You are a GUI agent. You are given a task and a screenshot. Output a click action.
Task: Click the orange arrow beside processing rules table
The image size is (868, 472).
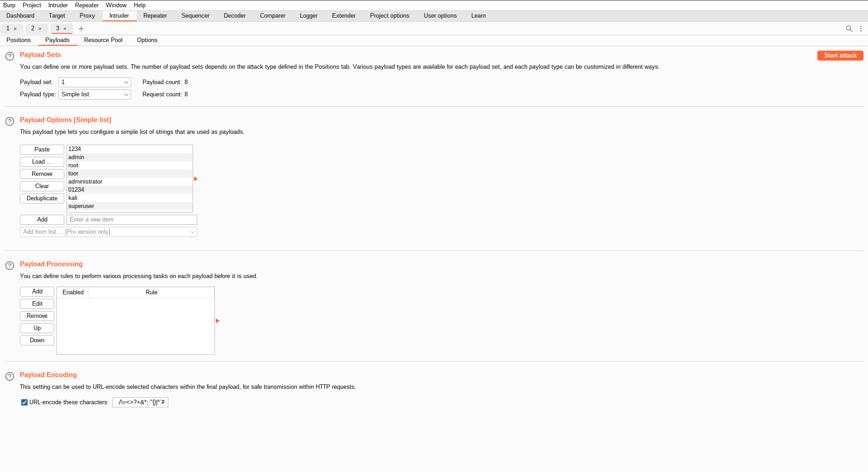(218, 321)
